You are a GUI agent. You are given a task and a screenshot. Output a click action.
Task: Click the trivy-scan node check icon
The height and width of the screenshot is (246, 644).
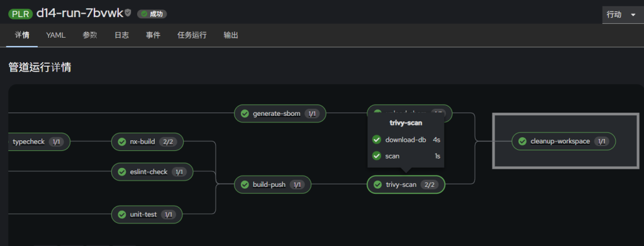tap(377, 184)
